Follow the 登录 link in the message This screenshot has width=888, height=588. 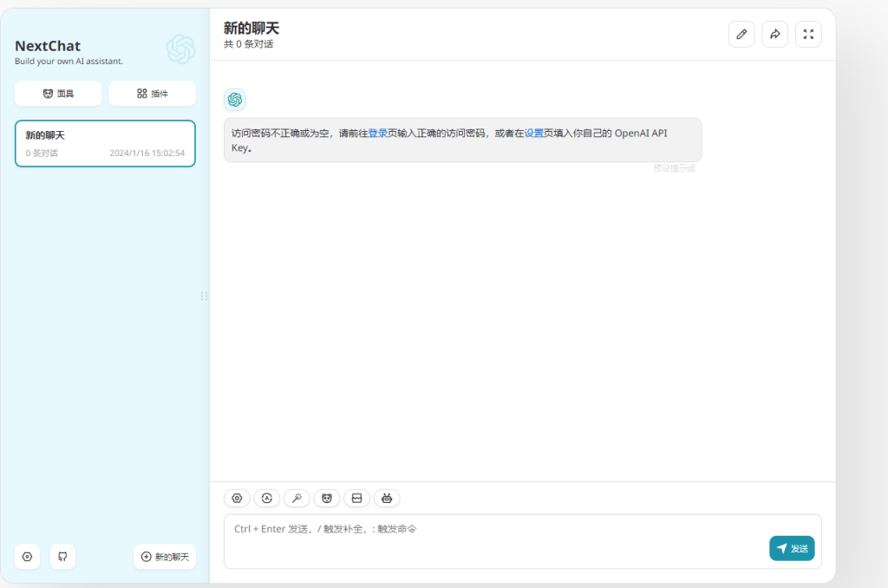(378, 134)
